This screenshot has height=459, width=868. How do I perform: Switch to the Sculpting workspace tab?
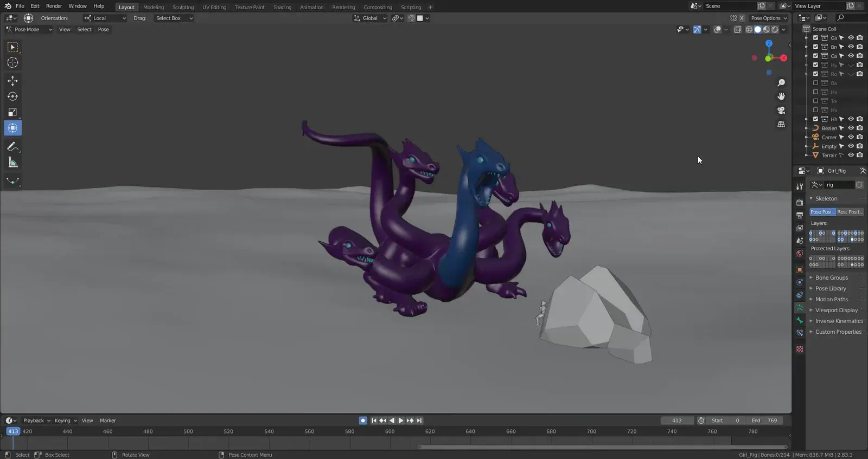[183, 7]
